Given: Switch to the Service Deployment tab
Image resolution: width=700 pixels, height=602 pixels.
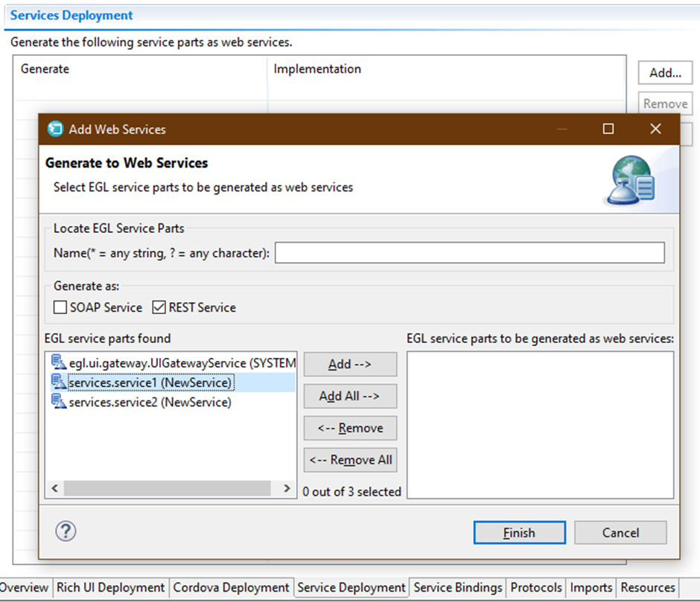Looking at the screenshot, I should [x=351, y=587].
